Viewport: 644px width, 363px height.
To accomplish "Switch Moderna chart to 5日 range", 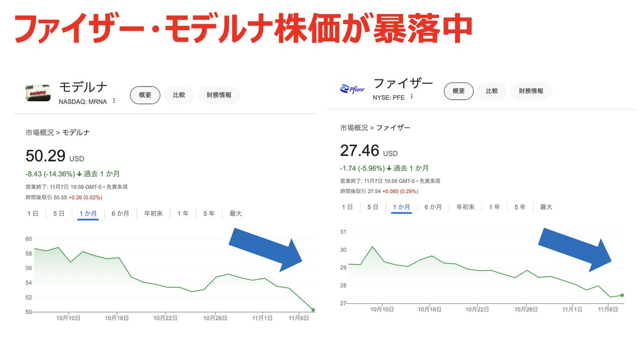I will 58,213.
